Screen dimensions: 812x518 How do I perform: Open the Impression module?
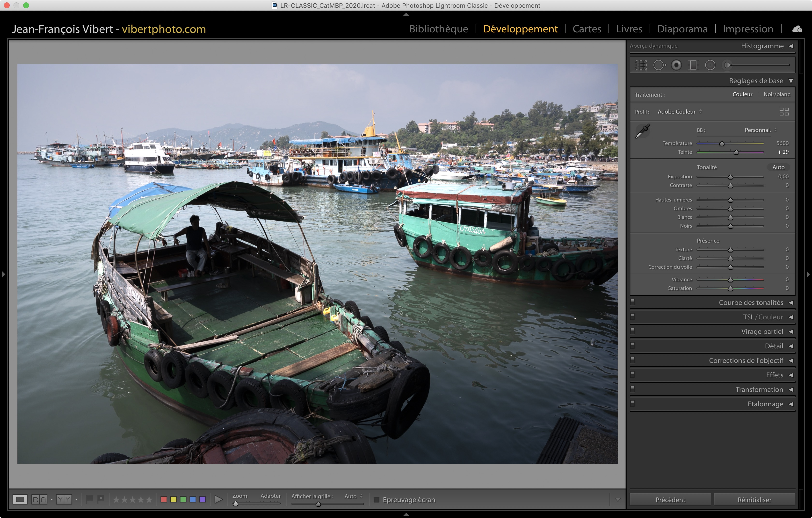coord(747,29)
